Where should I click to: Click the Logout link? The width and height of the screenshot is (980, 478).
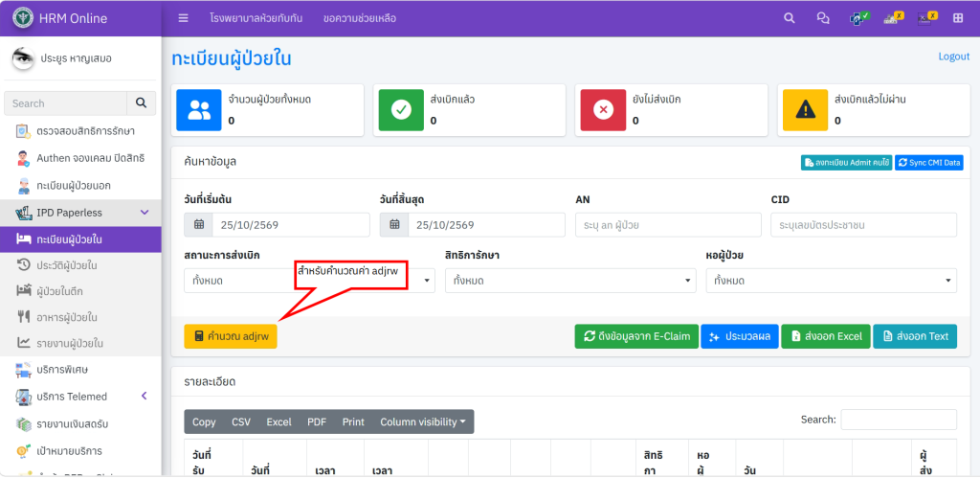954,57
